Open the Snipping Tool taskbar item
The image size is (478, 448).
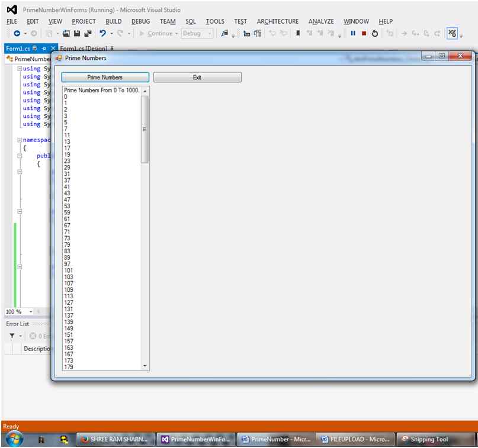(429, 439)
